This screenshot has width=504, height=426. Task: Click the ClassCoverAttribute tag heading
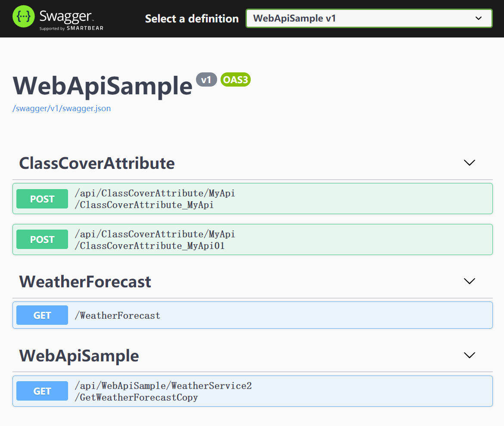coord(97,163)
